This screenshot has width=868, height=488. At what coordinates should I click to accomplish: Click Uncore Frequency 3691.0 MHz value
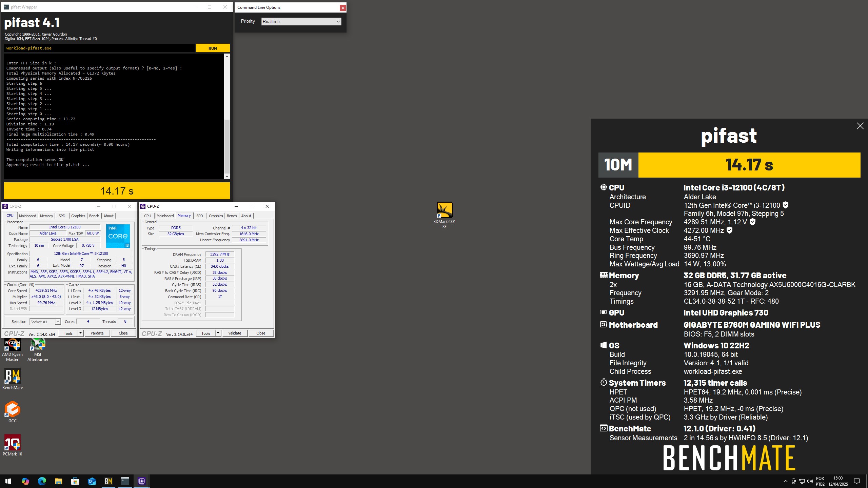[x=249, y=240]
